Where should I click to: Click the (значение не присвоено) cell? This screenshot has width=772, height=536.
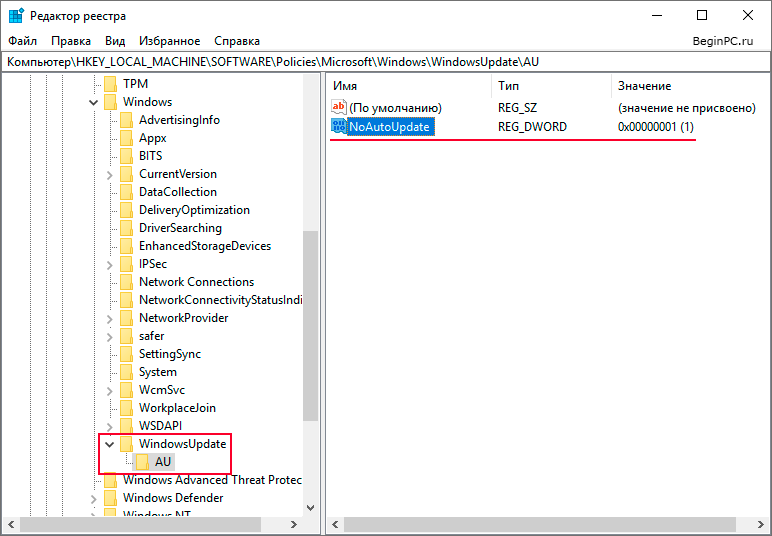tap(687, 107)
